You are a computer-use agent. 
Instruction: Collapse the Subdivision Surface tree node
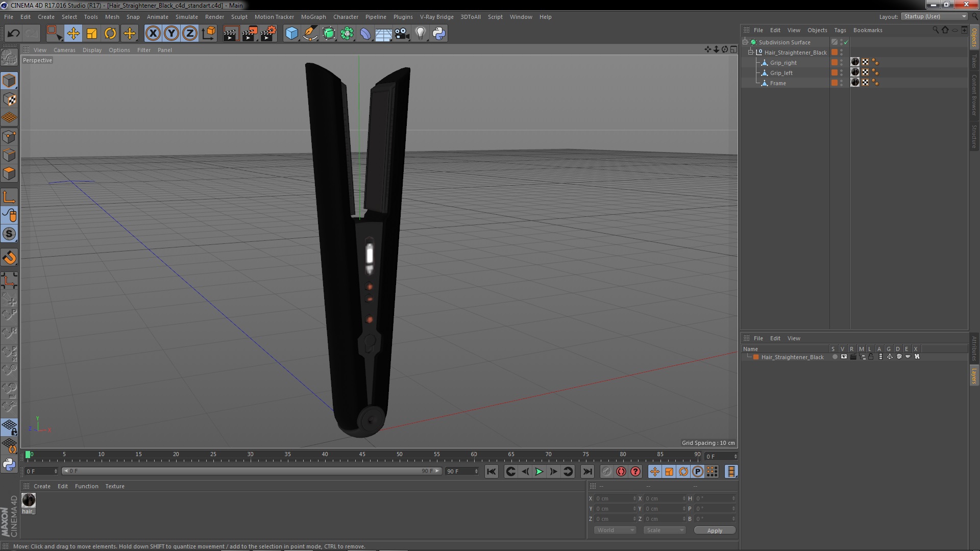[x=745, y=42]
